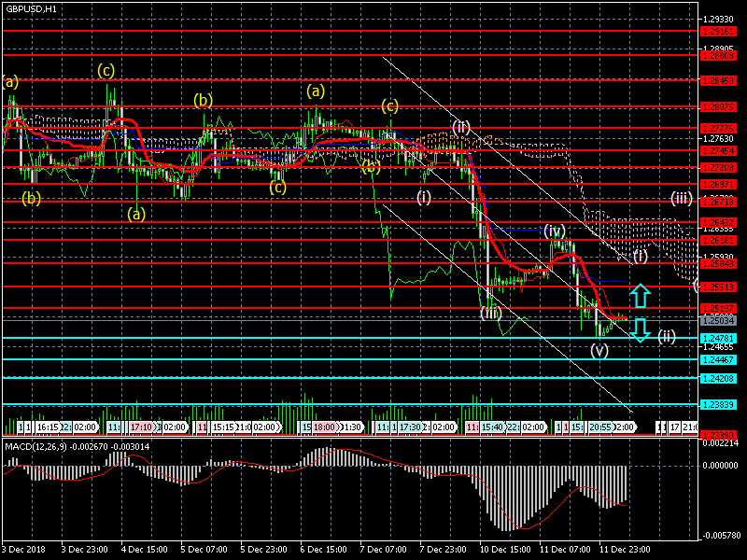Click the 1.29330 axis price value
Screen dimensions: 747x560
[x=718, y=19]
